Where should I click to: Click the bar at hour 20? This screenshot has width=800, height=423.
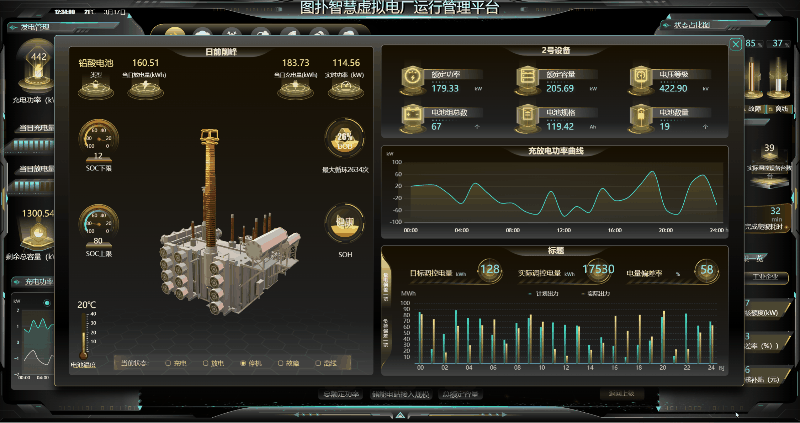tap(663, 337)
